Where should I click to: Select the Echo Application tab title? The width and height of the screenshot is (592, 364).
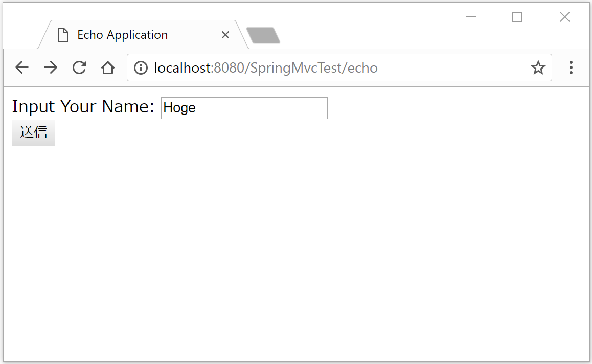tap(122, 35)
